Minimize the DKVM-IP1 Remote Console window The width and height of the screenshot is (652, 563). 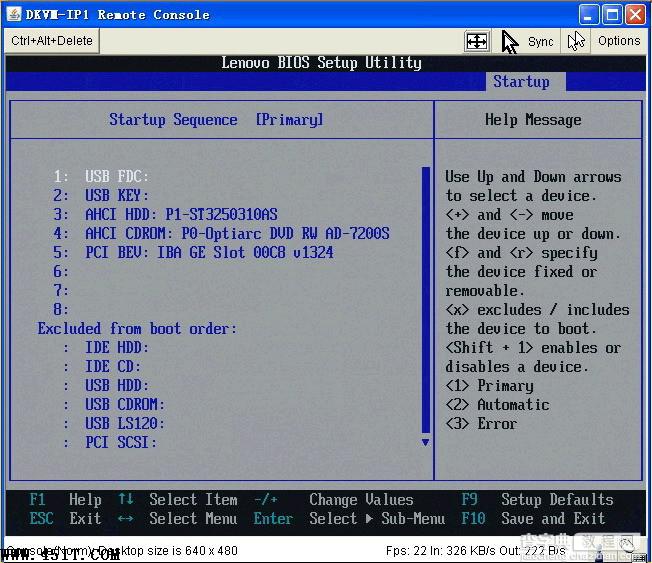point(588,15)
